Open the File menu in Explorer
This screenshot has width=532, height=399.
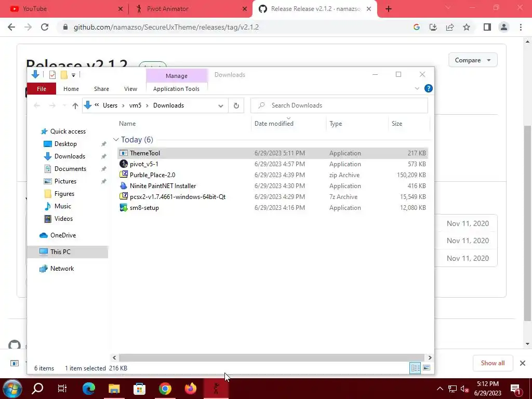pos(42,89)
